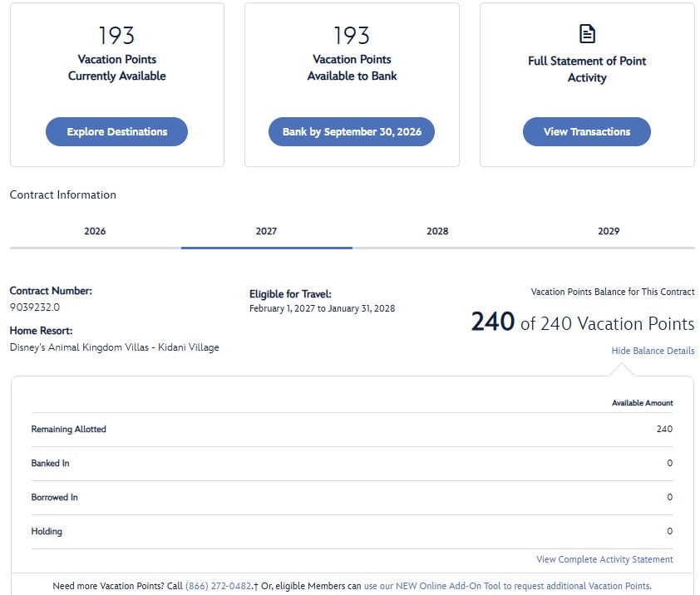
Task: Click the 193 Vacation Points Currently Available count
Action: point(116,36)
